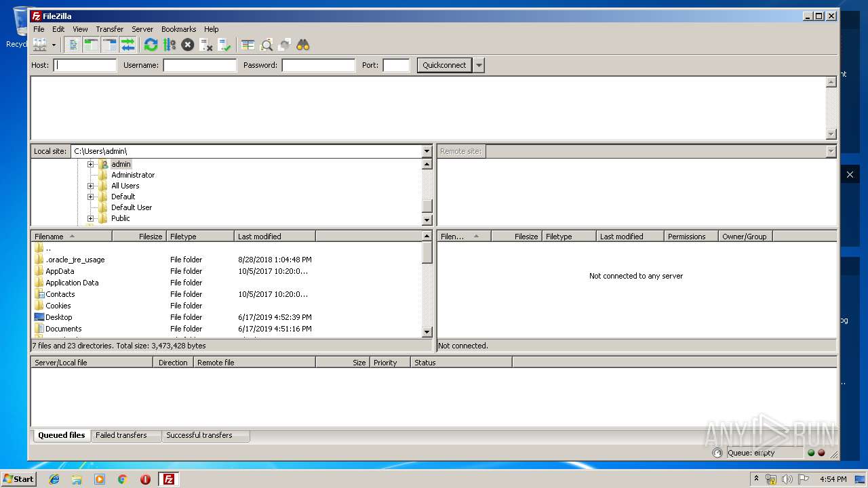Viewport: 868px width, 488px height.
Task: Select the Application Data folder
Action: pos(72,283)
